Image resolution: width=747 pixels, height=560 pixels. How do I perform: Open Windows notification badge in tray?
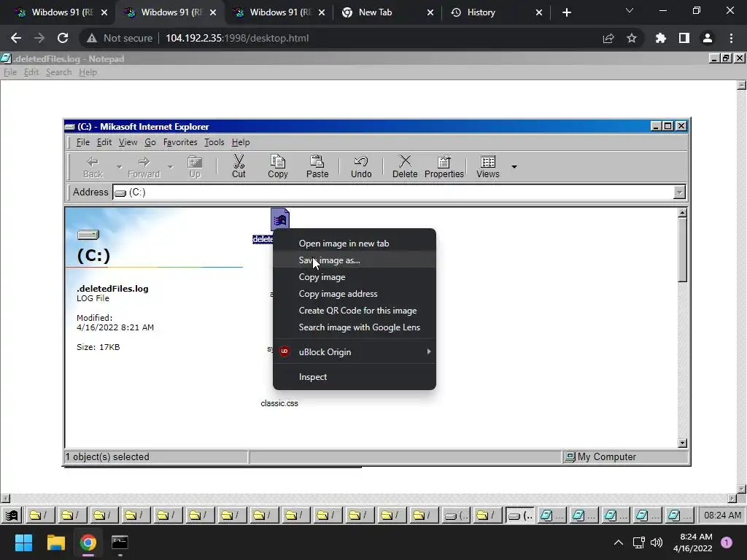coord(727,542)
